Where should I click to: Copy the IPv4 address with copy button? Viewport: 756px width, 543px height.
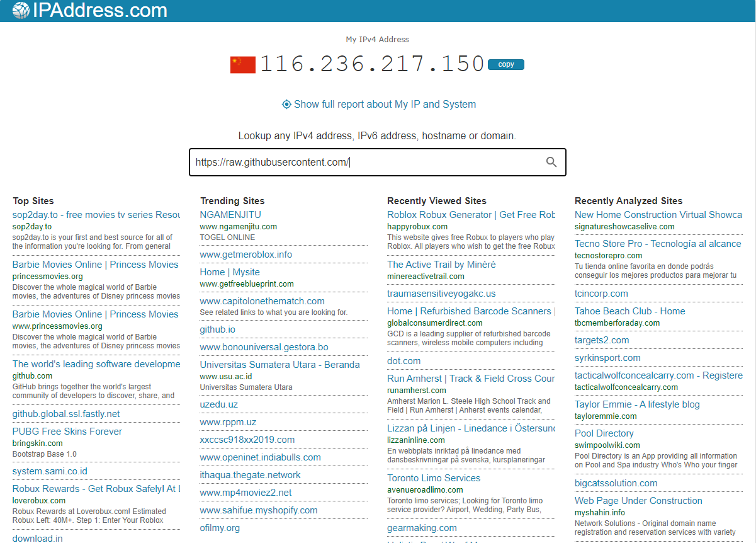point(506,64)
